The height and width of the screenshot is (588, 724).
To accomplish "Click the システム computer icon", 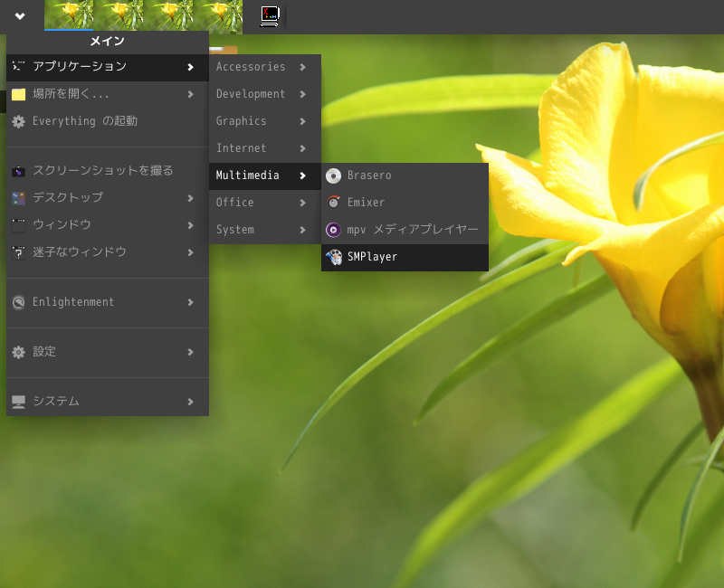I will 18,402.
